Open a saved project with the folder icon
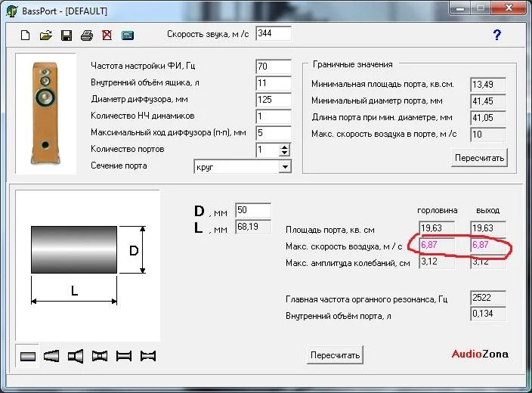 46,35
